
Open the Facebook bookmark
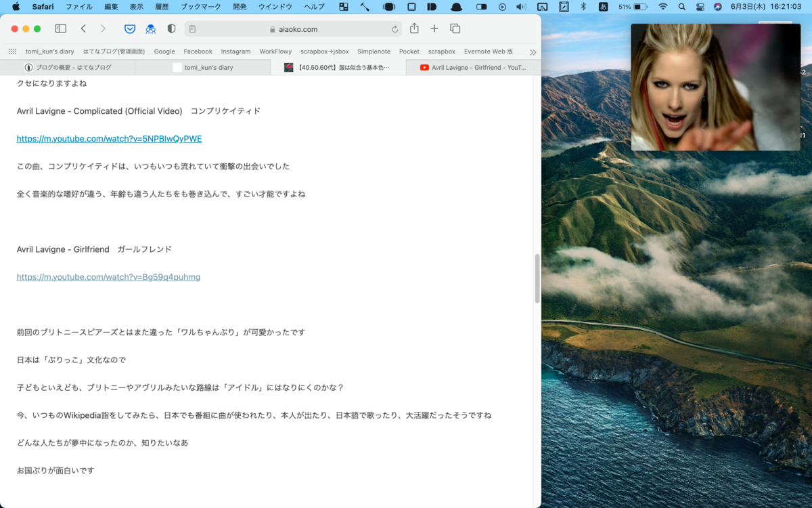click(x=198, y=51)
